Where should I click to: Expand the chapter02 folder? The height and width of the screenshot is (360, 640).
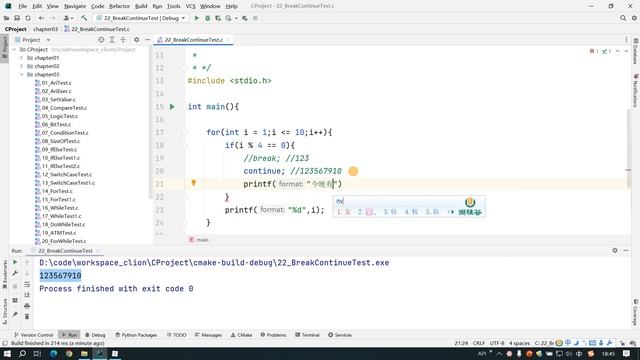(22, 66)
